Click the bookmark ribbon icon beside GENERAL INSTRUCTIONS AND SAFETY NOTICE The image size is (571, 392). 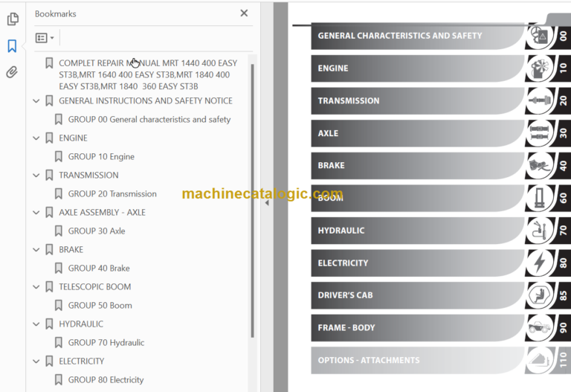pyautogui.click(x=49, y=101)
